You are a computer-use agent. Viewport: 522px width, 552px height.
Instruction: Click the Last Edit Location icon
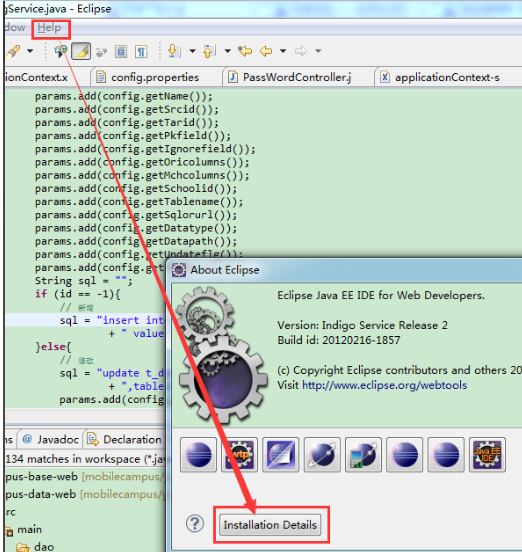tap(245, 51)
